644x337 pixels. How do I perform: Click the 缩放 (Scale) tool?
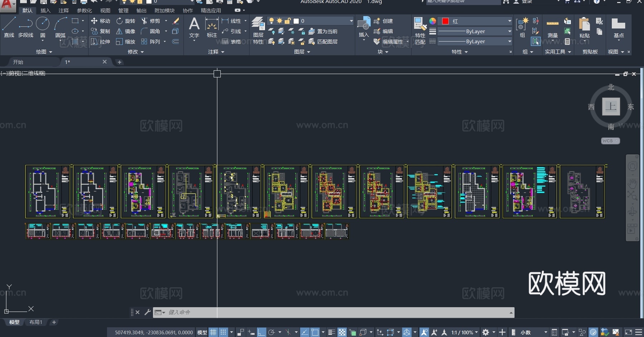point(126,42)
